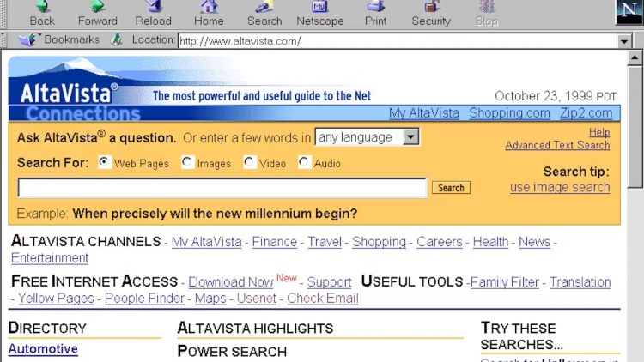The height and width of the screenshot is (362, 644).
Task: Click Download Now free internet link
Action: [x=230, y=282]
